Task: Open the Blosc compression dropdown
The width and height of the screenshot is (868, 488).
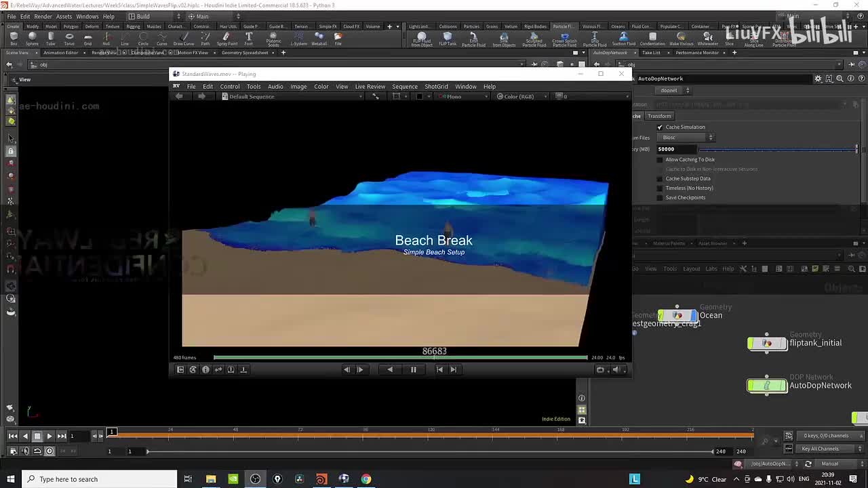Action: coord(686,138)
